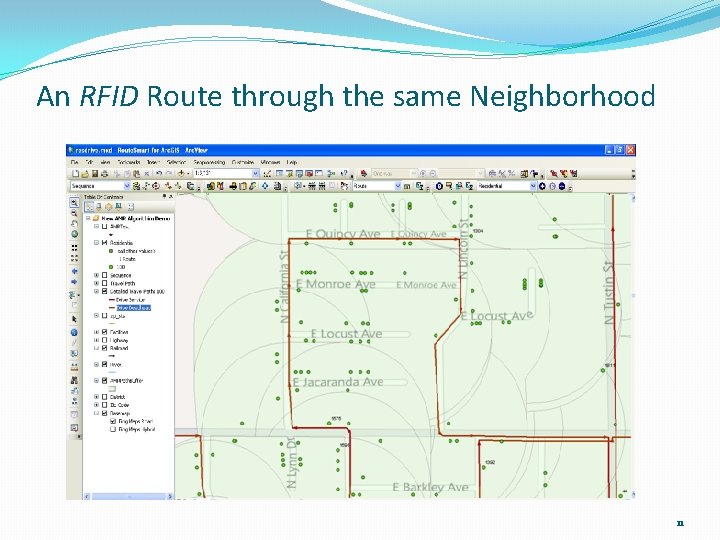Select the Measure ruler tool
This screenshot has height=540, width=720.
[74, 367]
